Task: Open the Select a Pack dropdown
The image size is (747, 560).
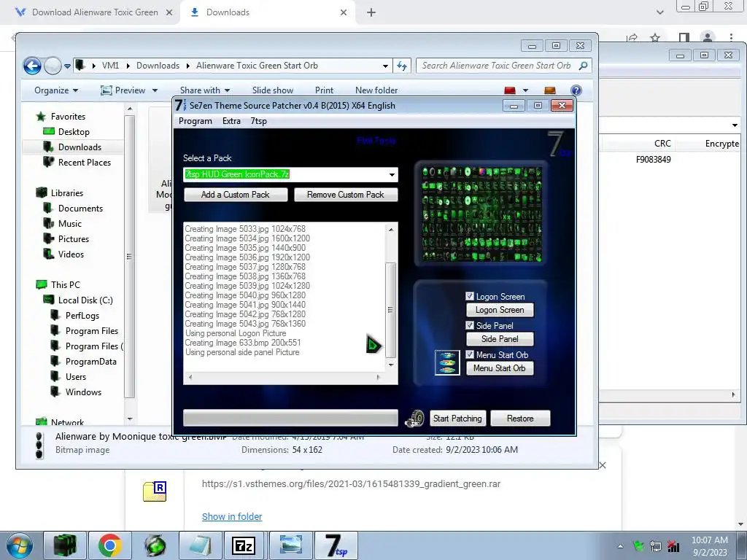Action: click(392, 175)
